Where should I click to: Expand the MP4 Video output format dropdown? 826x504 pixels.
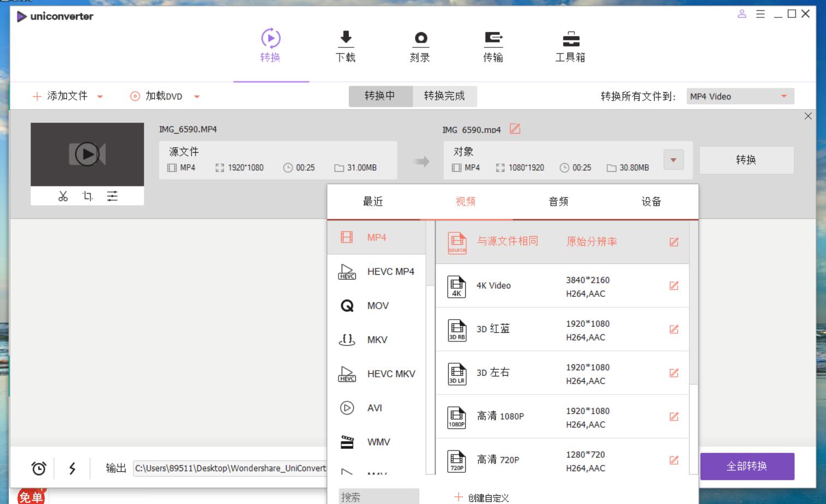[783, 97]
